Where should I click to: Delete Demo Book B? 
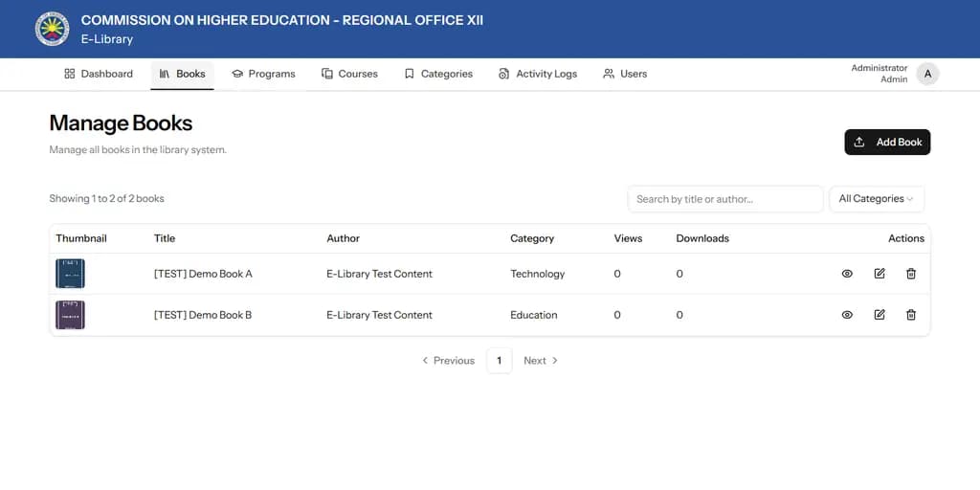911,315
